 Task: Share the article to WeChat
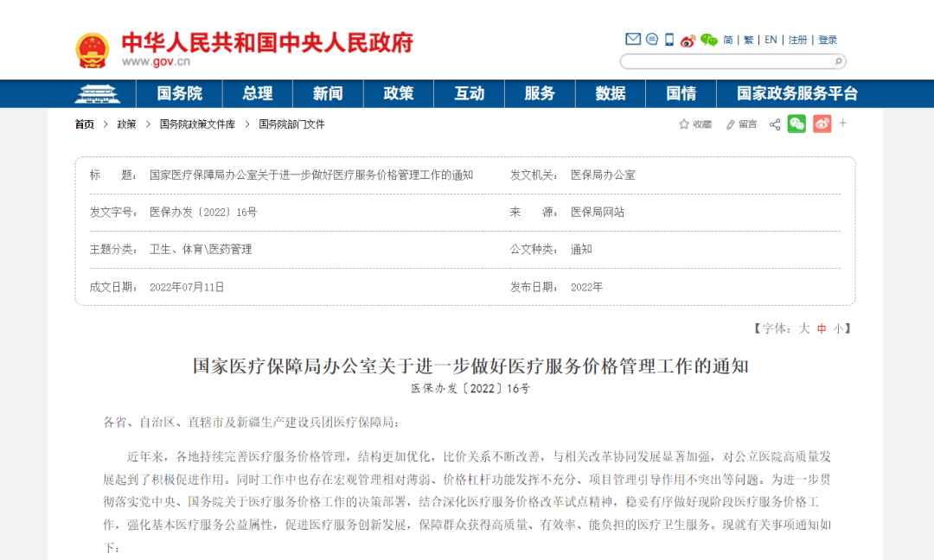point(796,124)
